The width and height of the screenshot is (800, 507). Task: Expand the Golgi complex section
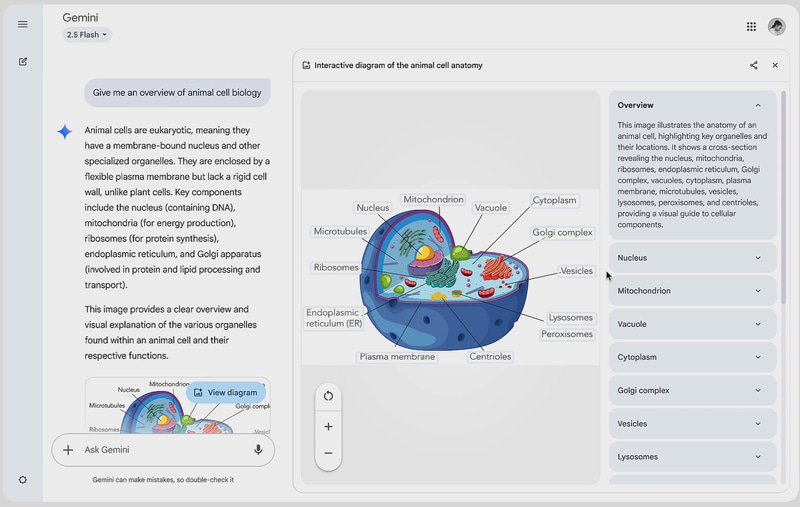tap(692, 391)
